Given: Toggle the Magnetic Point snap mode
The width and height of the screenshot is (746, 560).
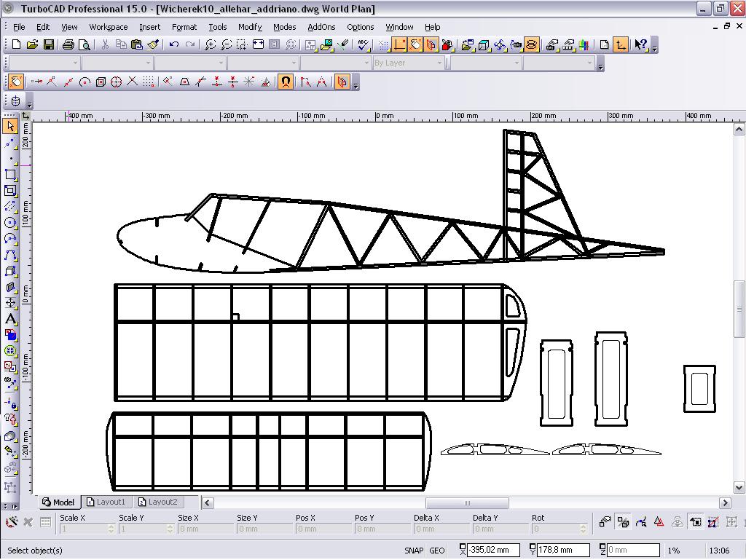Looking at the screenshot, I should pos(286,82).
